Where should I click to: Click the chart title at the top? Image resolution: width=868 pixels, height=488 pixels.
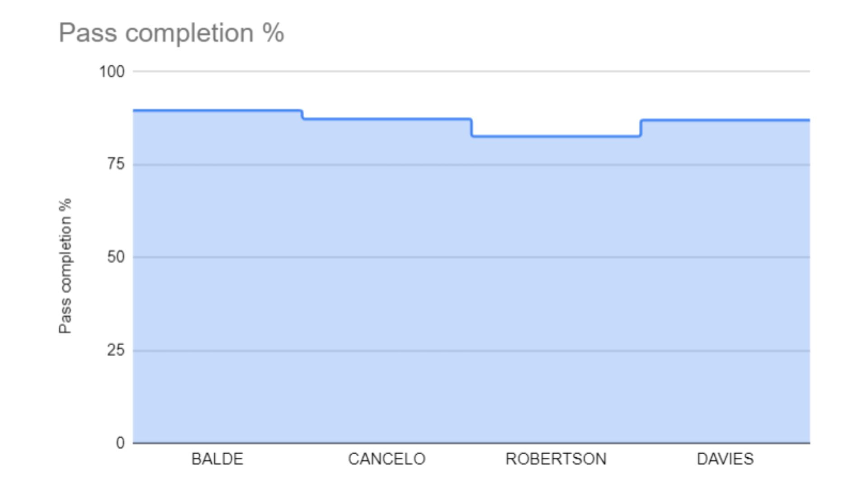[171, 33]
